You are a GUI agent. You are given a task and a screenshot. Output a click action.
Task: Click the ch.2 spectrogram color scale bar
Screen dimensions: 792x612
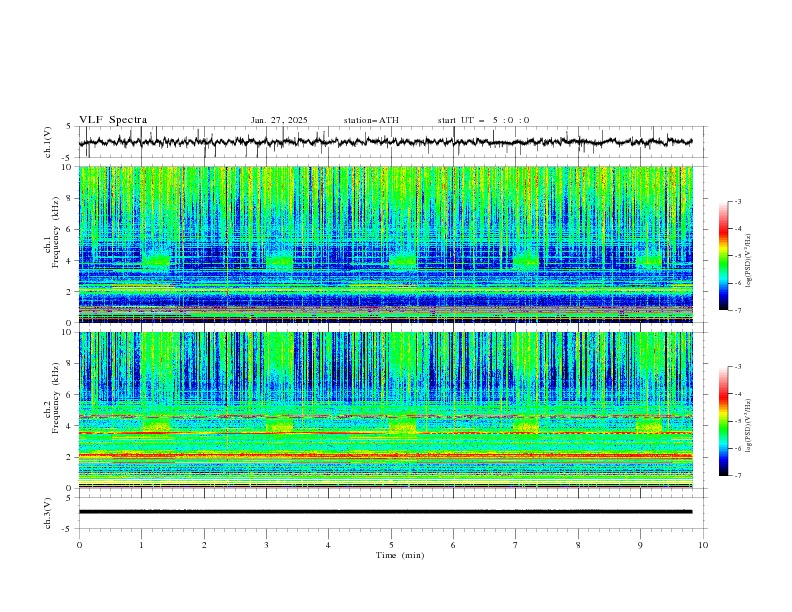[724, 421]
